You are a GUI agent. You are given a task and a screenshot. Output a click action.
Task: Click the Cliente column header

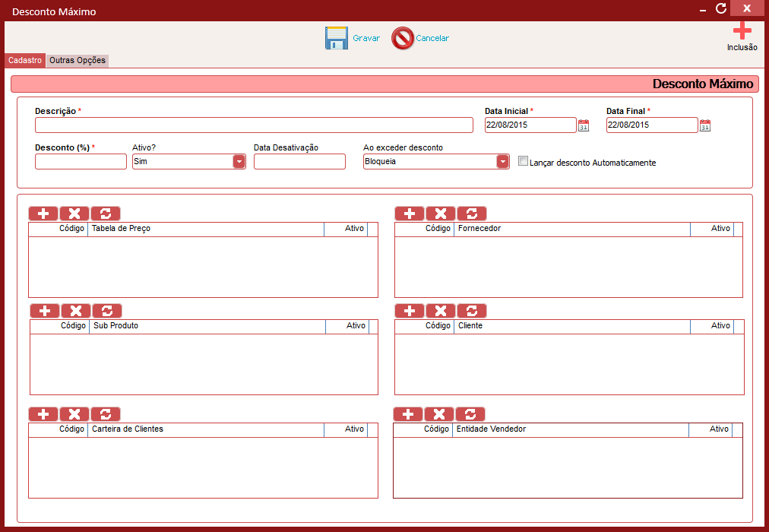click(572, 325)
